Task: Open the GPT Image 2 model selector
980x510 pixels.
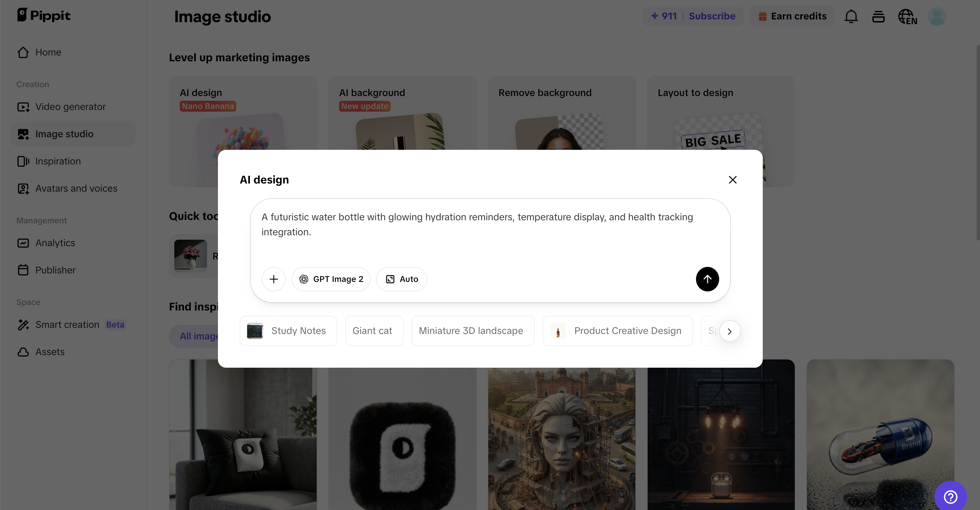Action: coord(331,279)
